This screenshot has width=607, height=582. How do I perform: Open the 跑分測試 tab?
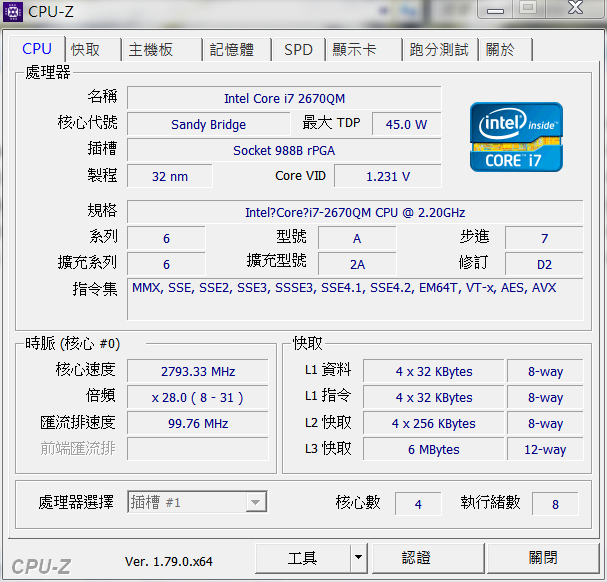(x=441, y=50)
